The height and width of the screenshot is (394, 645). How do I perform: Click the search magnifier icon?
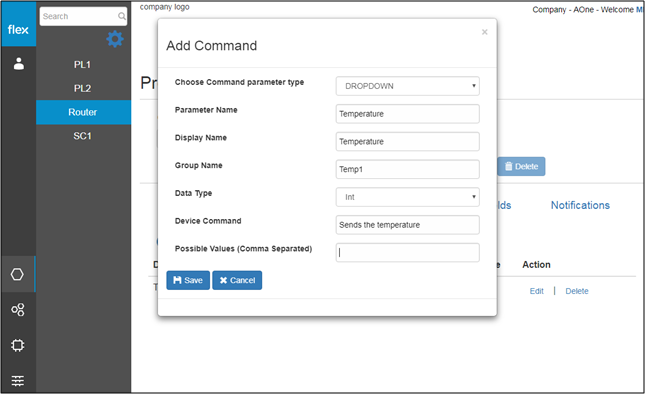click(x=122, y=16)
